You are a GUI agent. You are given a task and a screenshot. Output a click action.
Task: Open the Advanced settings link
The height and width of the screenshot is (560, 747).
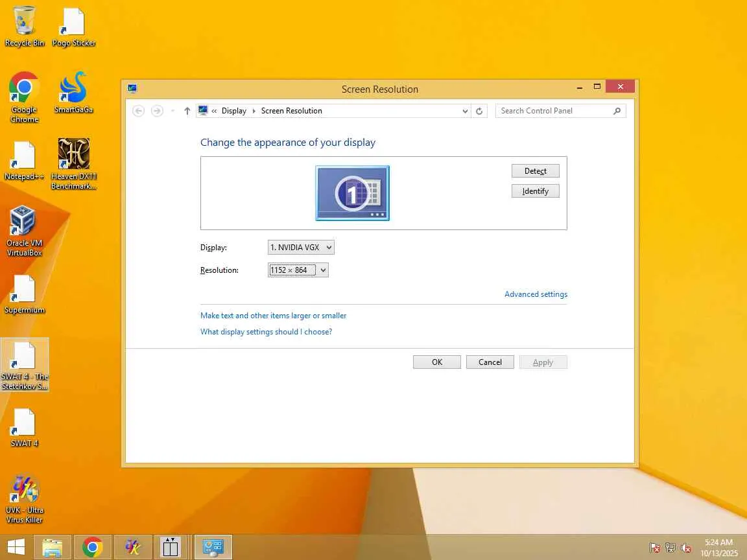536,294
